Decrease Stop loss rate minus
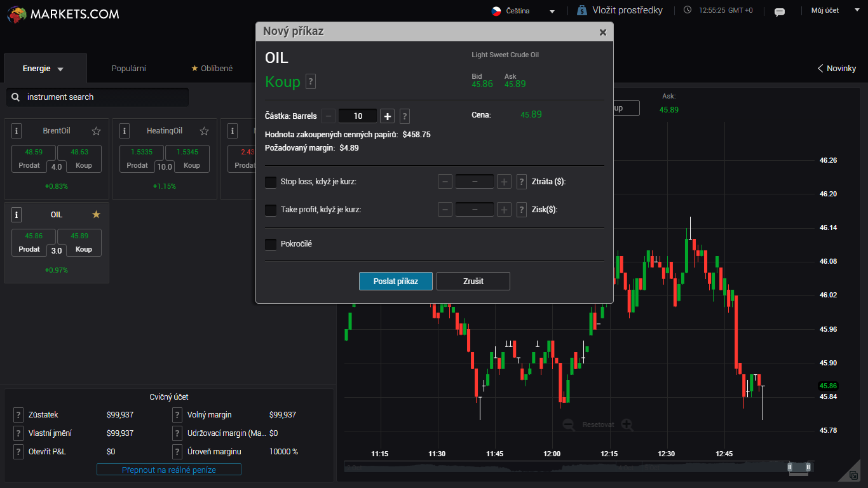 [x=445, y=182]
